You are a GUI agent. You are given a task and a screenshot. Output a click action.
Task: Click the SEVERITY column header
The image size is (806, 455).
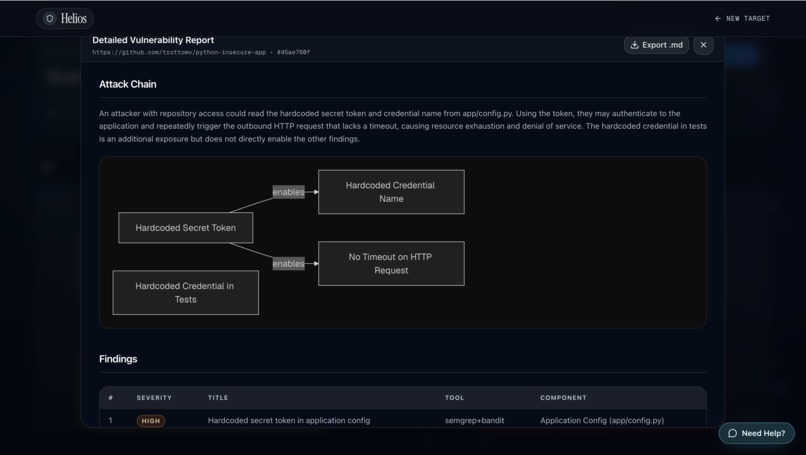click(154, 397)
